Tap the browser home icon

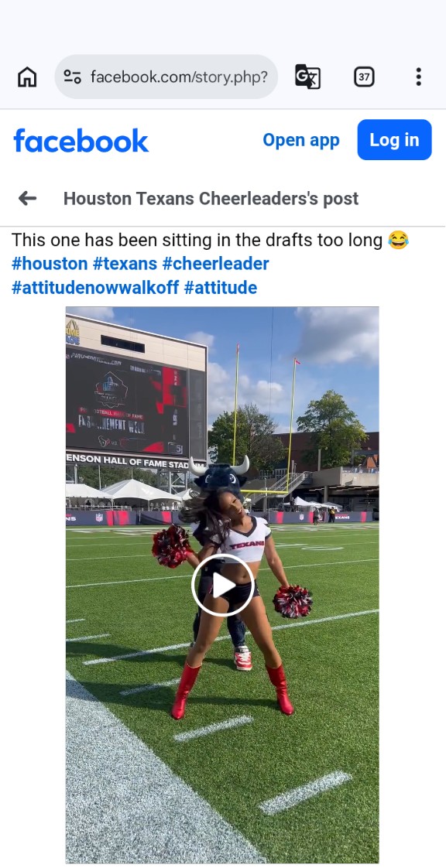click(27, 77)
